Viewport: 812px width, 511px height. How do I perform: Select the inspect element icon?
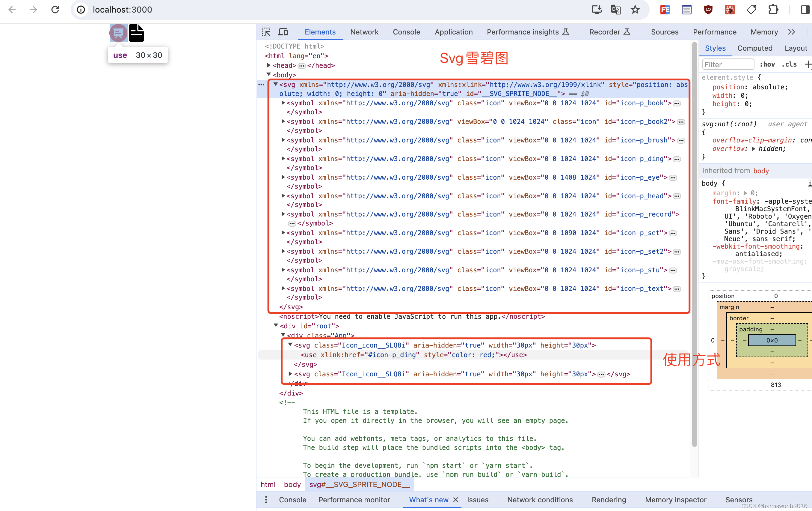266,32
